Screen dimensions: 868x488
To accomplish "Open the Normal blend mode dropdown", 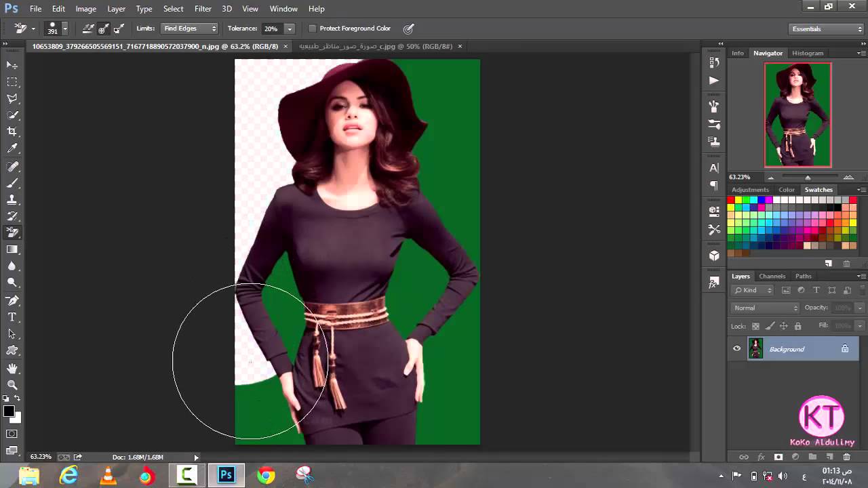I will click(x=766, y=308).
